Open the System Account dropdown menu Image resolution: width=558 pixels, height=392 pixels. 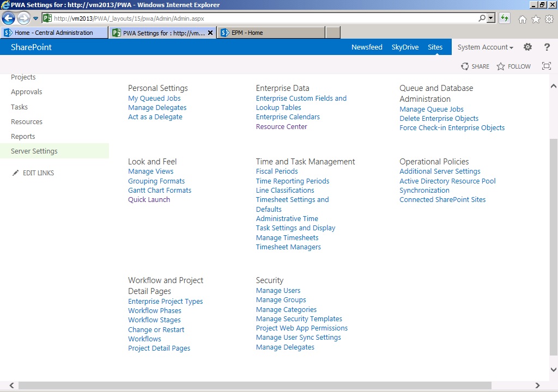pyautogui.click(x=484, y=47)
